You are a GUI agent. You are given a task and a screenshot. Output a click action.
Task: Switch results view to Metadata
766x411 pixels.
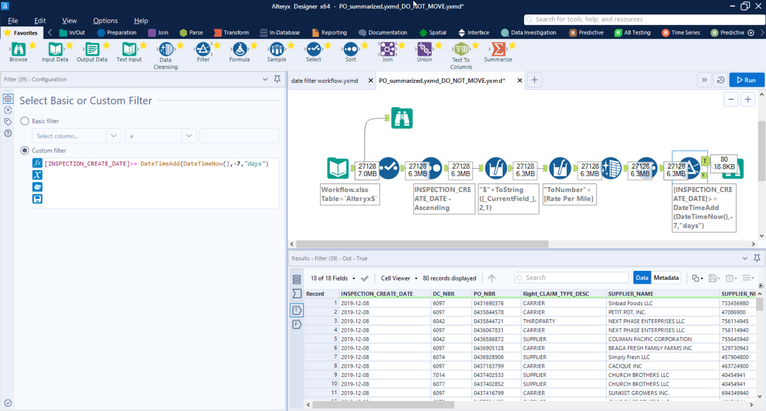[667, 277]
